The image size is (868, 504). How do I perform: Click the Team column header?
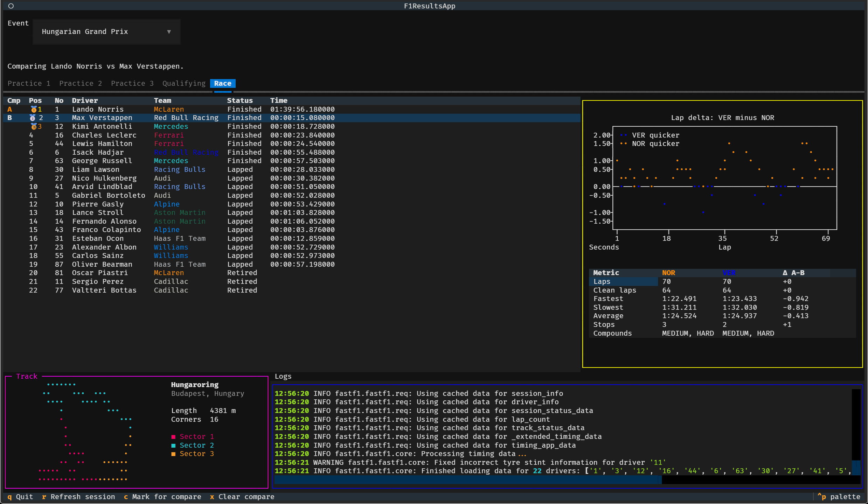pyautogui.click(x=162, y=100)
